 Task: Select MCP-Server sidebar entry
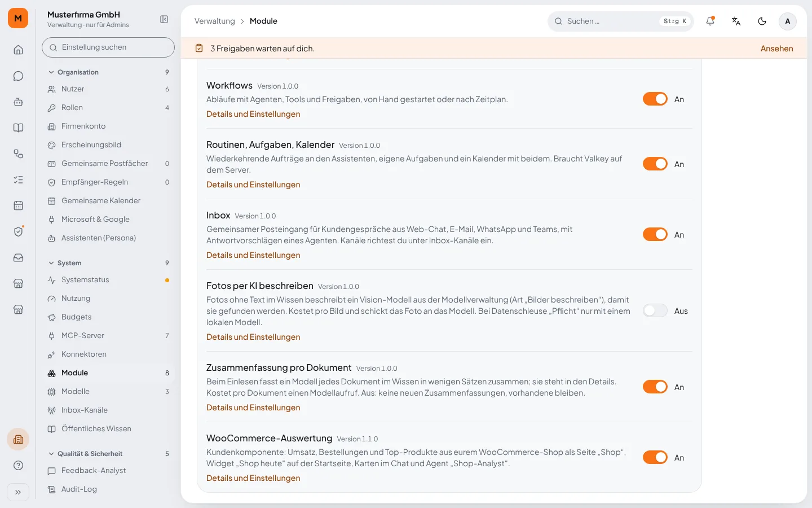click(109, 336)
